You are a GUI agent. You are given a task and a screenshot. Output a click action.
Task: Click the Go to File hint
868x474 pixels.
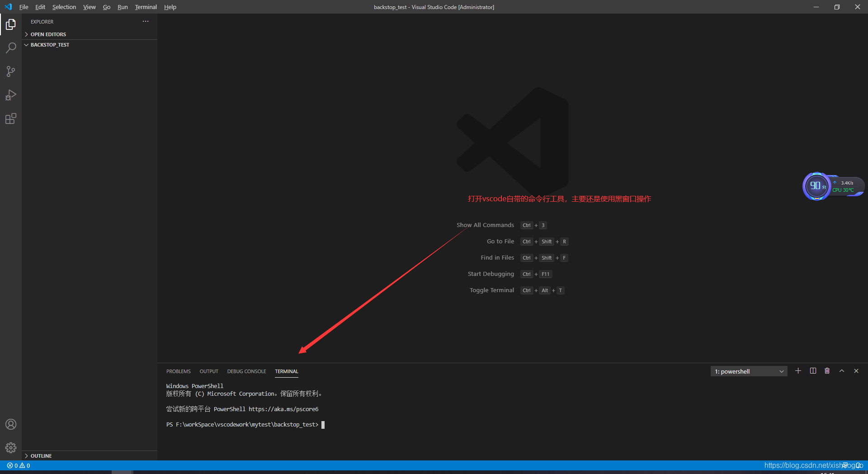click(500, 241)
